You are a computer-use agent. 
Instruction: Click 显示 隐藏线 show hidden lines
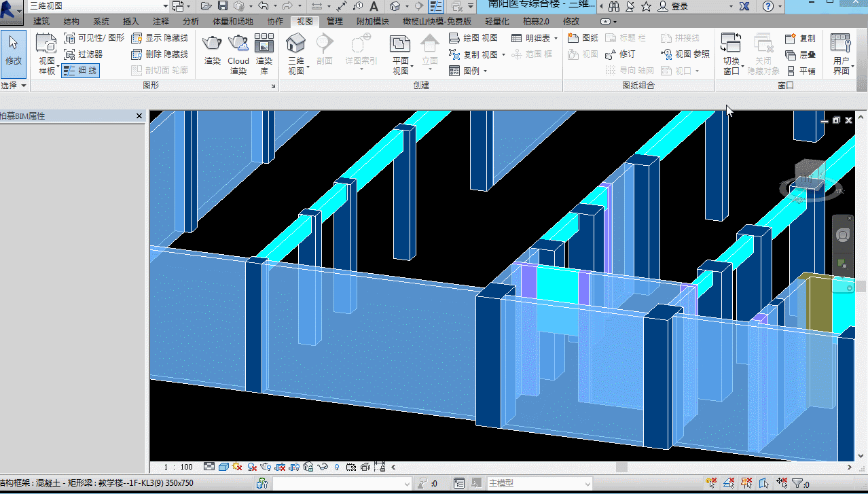click(159, 38)
